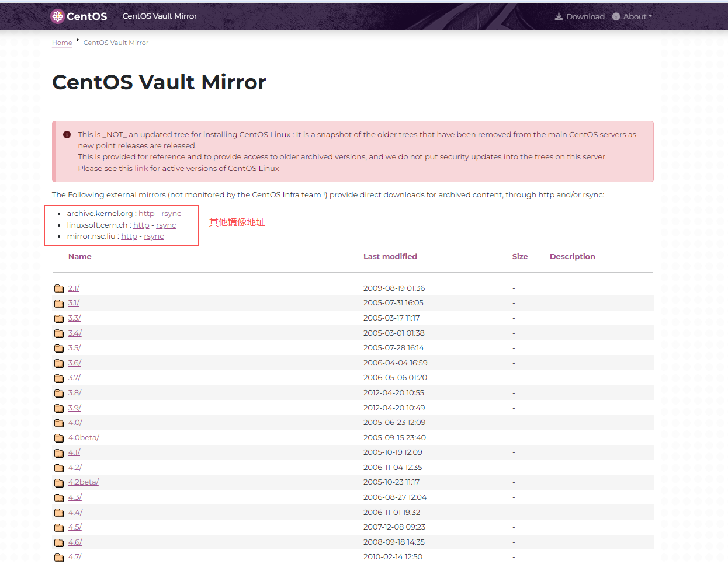The width and height of the screenshot is (728, 564).
Task: Open the archive.kernel.org http mirror
Action: tap(147, 214)
